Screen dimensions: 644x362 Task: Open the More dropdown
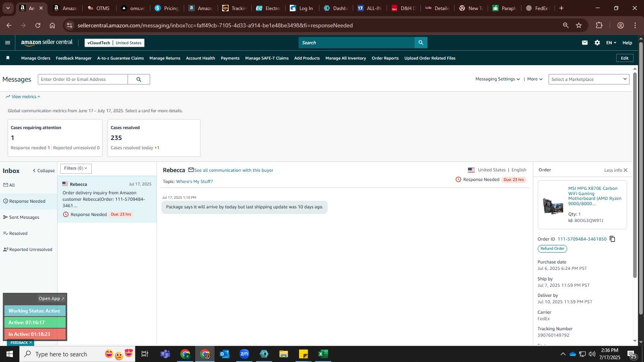(535, 79)
